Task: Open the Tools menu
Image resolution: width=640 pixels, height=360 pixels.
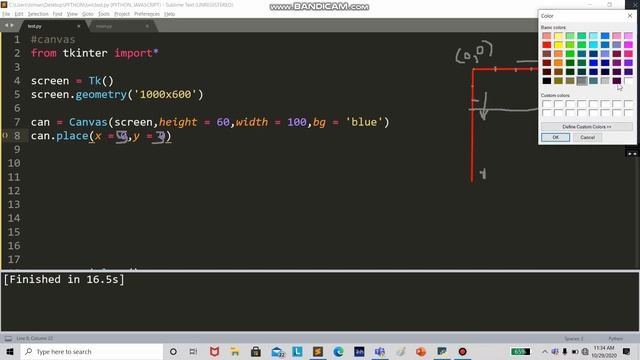Action: pyautogui.click(x=104, y=14)
